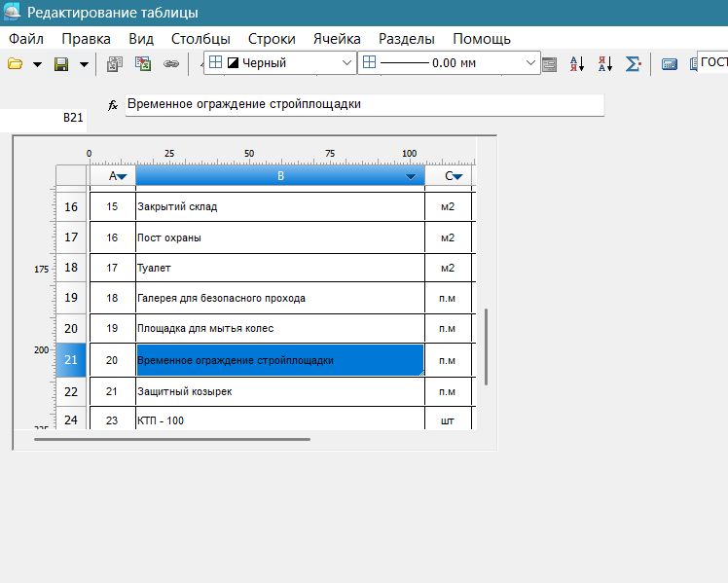Select the column A header
Screen dimensions: 728x583
(113, 176)
